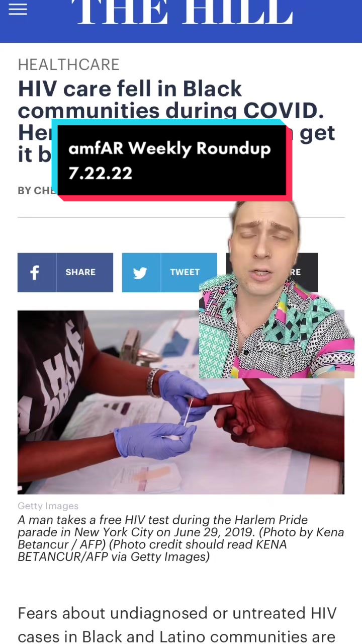Click the article author byline

(37, 191)
